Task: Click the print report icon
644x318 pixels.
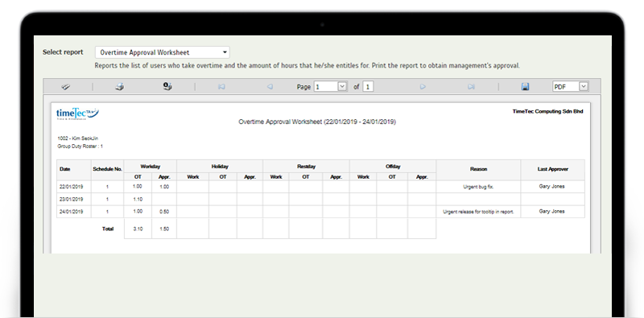Action: coord(119,87)
